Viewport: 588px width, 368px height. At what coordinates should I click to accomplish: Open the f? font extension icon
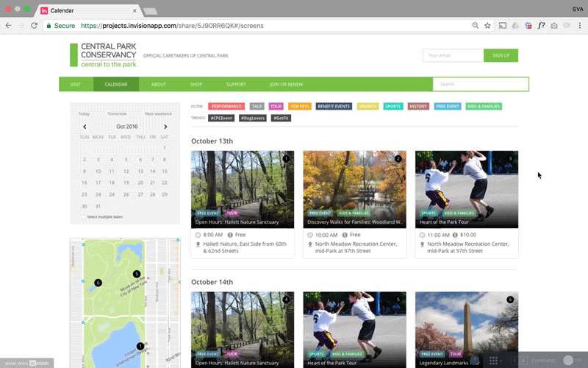(x=541, y=26)
